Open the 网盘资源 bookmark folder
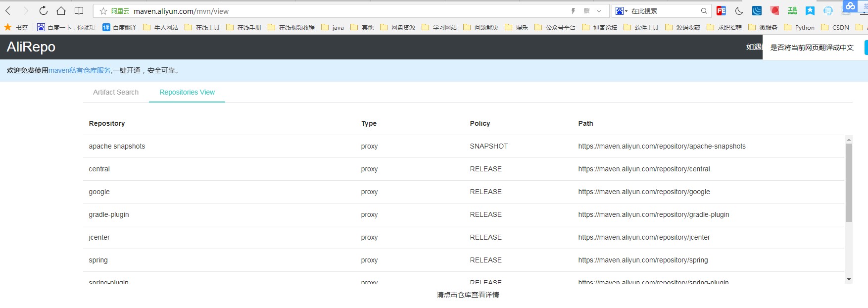 pos(397,27)
